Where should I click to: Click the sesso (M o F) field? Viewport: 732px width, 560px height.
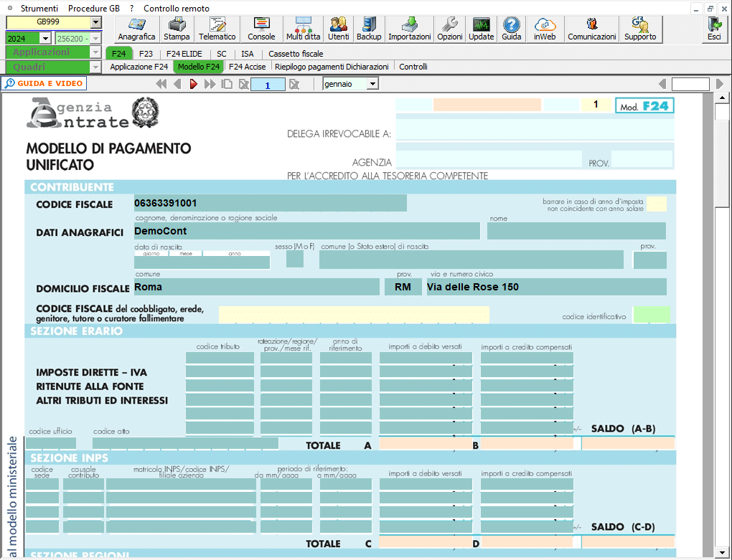(294, 259)
